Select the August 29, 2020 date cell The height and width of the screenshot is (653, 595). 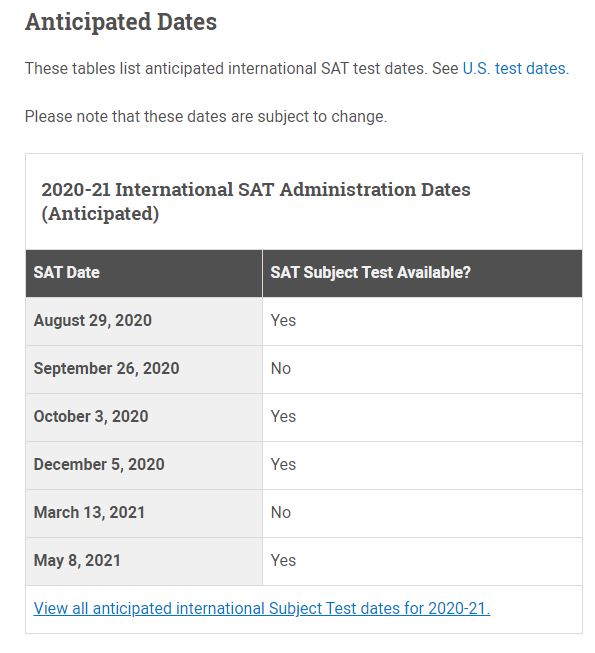click(x=144, y=321)
